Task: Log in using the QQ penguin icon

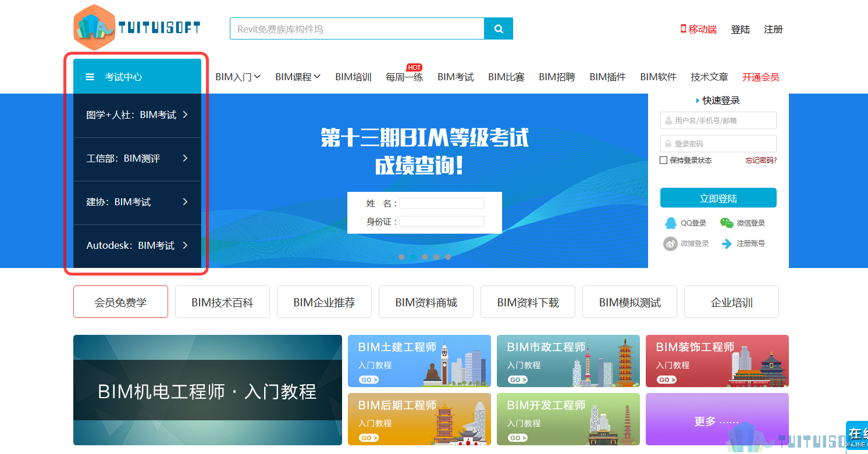Action: point(671,223)
